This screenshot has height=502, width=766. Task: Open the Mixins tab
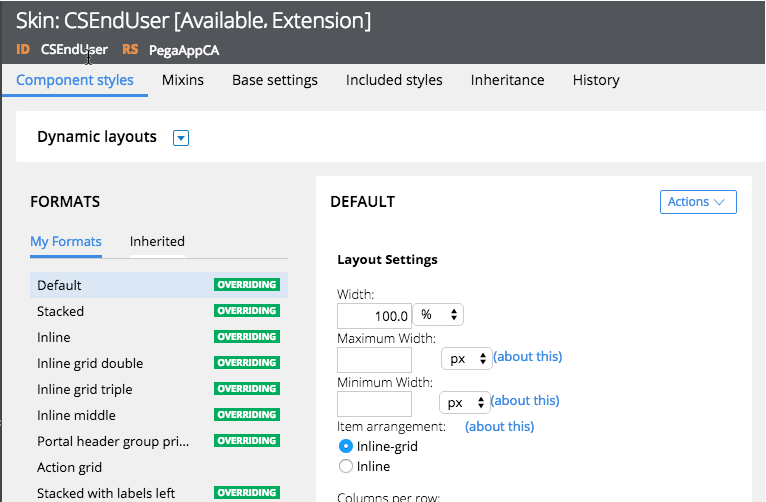click(x=183, y=80)
